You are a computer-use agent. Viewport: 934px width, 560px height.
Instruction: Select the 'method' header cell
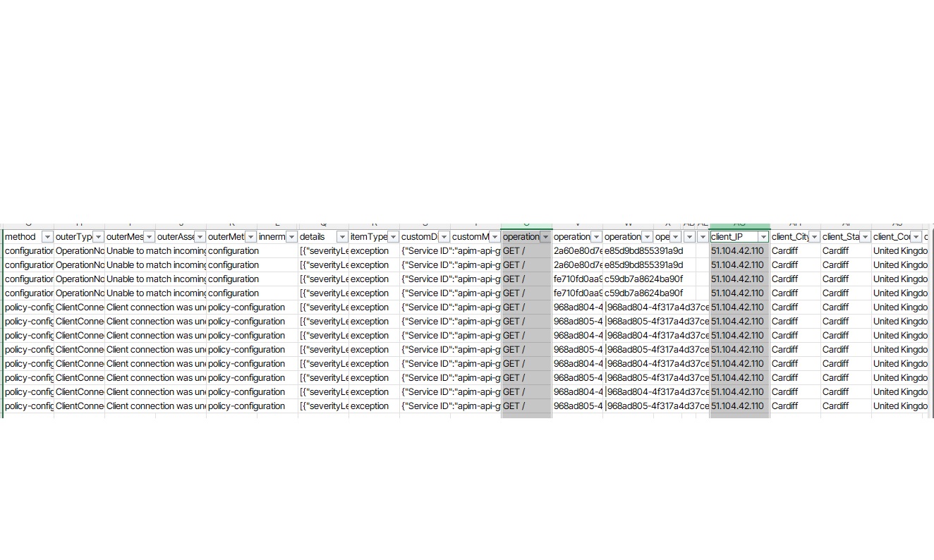[28, 237]
